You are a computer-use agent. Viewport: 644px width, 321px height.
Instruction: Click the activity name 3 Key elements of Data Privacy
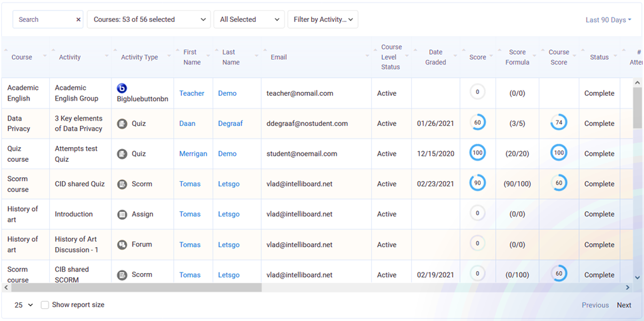tap(79, 124)
